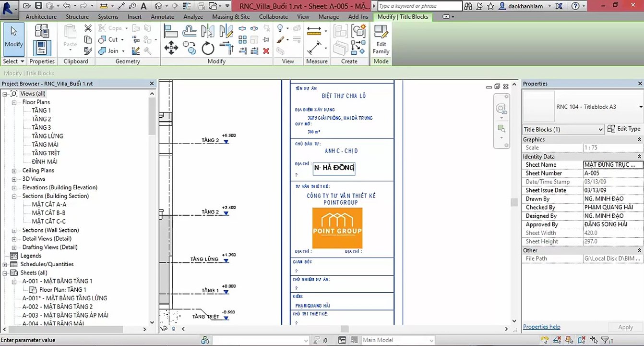This screenshot has width=644, height=346.
Task: Select the Rotate tool
Action: [208, 48]
